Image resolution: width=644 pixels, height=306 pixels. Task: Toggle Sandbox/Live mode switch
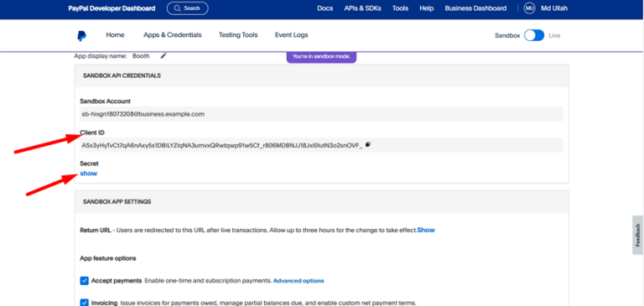534,35
